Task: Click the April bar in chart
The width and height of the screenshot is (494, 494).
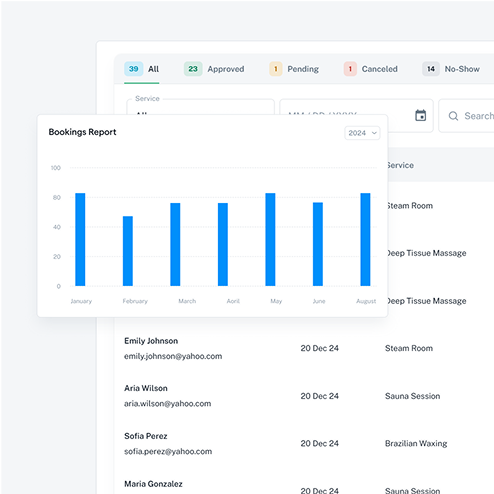Action: point(223,244)
